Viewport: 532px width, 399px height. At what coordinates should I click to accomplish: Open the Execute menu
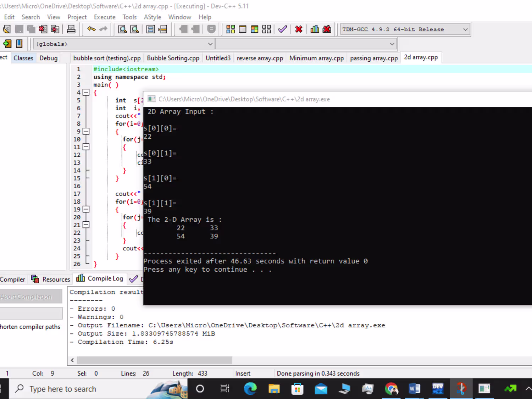click(x=104, y=17)
